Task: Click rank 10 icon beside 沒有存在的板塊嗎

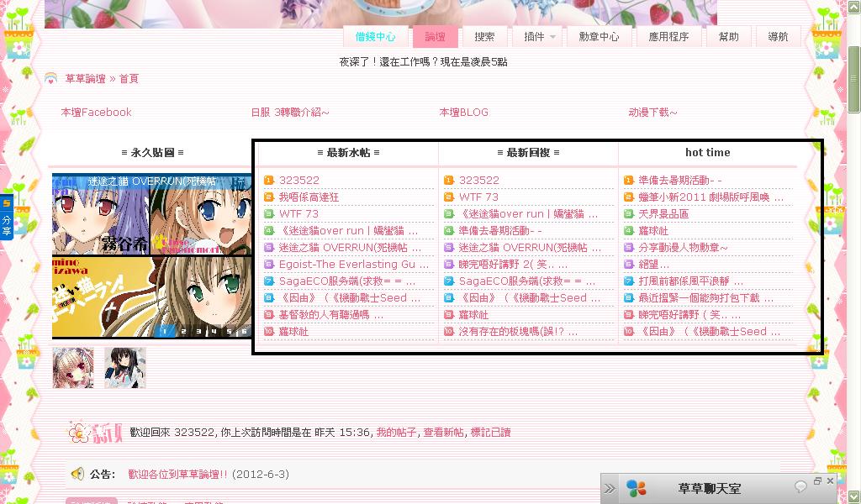Action: (449, 331)
